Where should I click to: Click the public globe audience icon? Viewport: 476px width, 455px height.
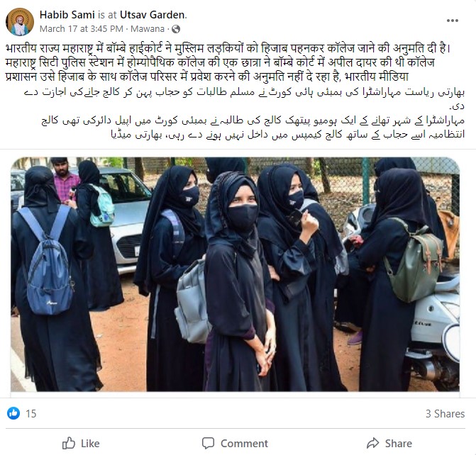[176, 29]
